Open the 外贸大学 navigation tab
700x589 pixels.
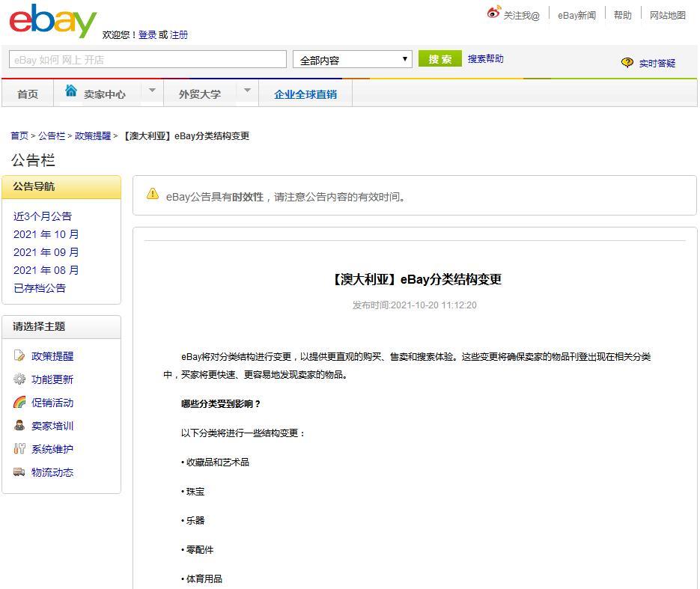pyautogui.click(x=200, y=94)
